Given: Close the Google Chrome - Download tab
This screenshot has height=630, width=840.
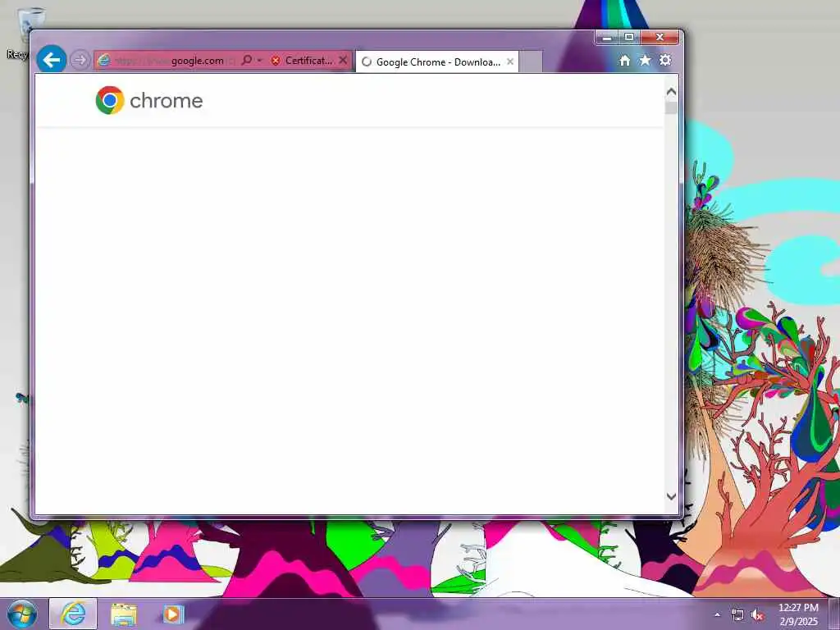Looking at the screenshot, I should coord(510,62).
